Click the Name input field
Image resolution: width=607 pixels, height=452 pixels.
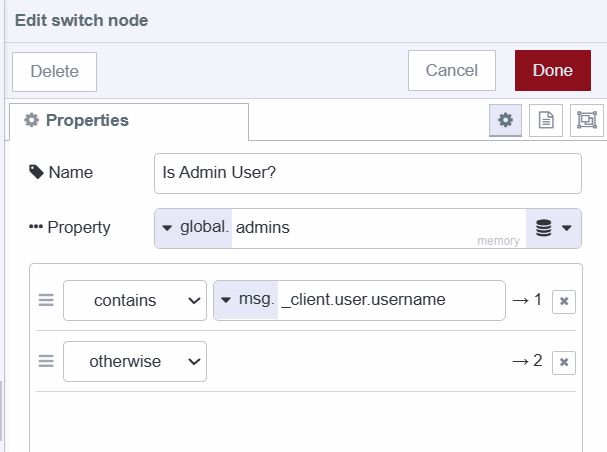(x=368, y=172)
